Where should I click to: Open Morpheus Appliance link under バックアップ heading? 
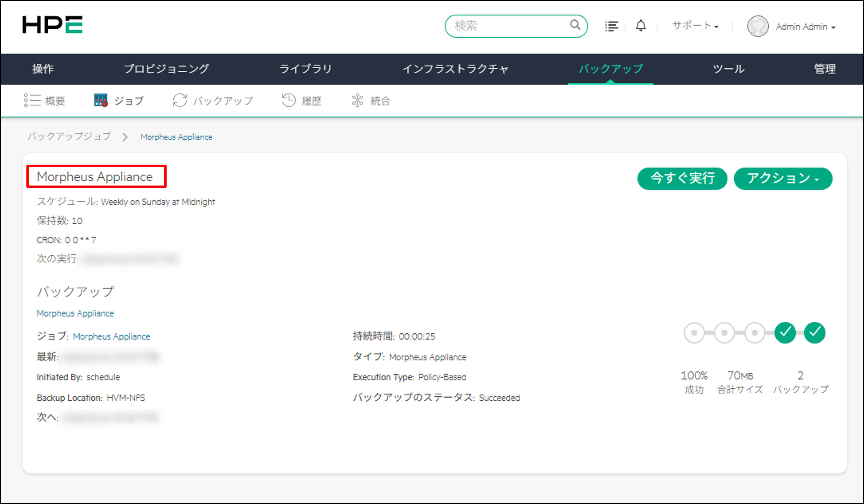pos(75,313)
